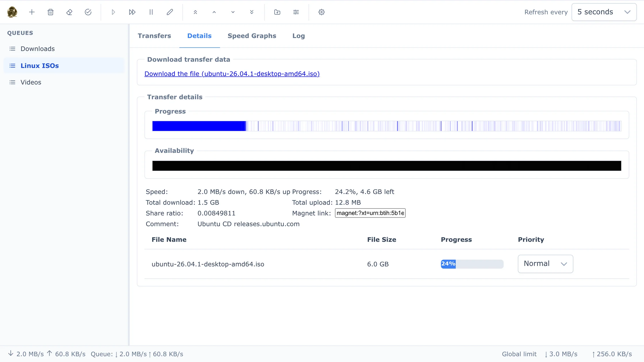Select the Linux ISOs queue
The image size is (644, 362).
(64, 66)
